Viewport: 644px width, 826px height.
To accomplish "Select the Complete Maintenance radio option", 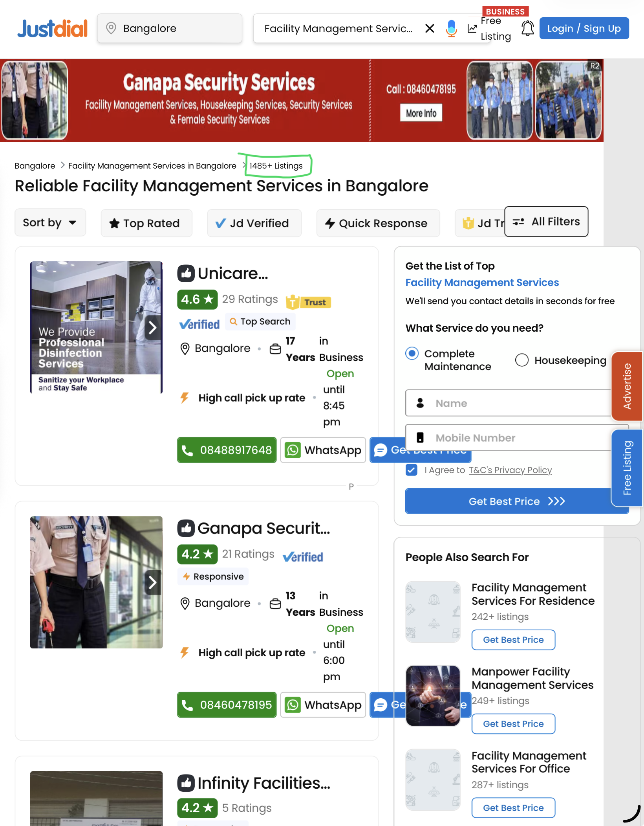I will pos(412,353).
